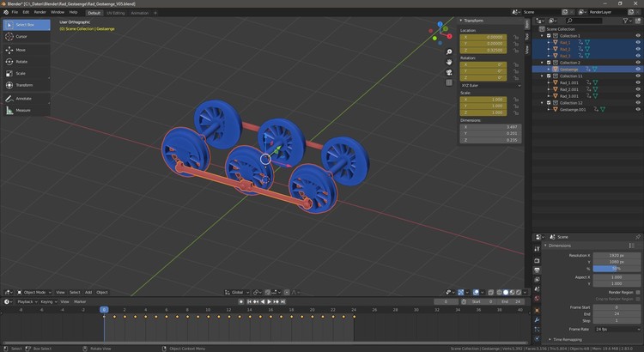644x352 pixels.
Task: Switch to the UV Editing workspace tab
Action: [115, 13]
